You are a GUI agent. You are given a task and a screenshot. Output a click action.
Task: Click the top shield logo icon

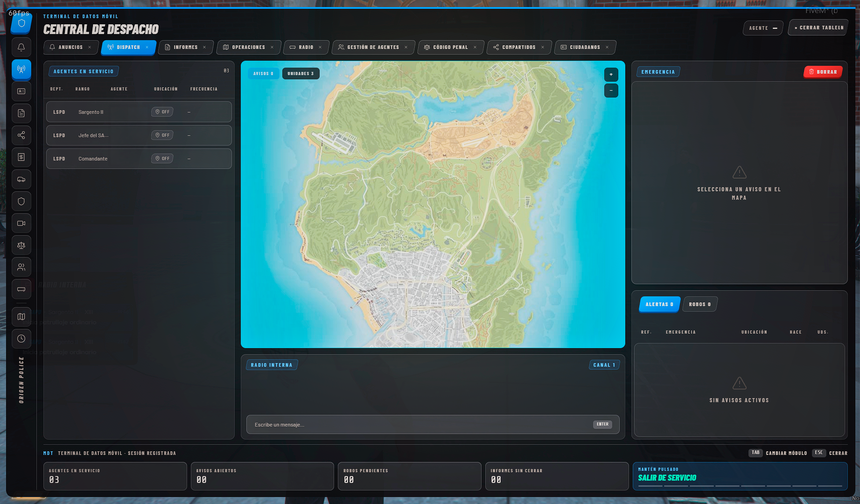coord(21,23)
